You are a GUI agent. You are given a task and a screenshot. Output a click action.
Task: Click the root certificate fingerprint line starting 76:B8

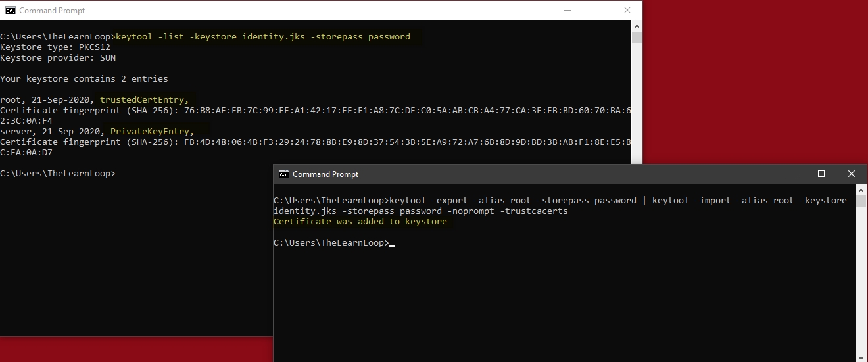(316, 110)
